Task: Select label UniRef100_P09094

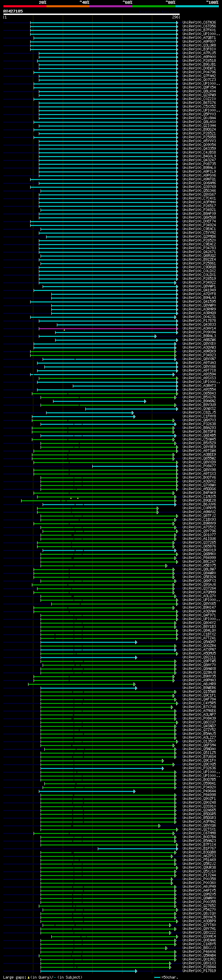Action: (x=199, y=332)
